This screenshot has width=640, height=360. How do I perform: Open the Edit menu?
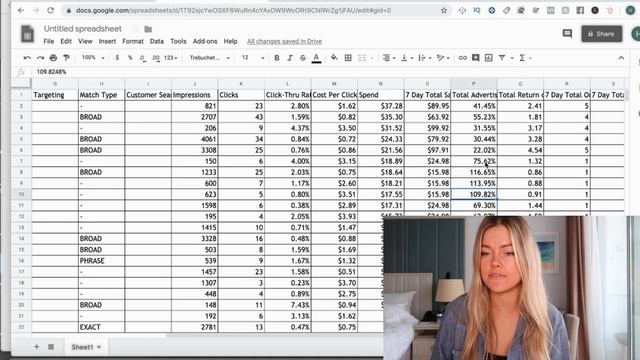pos(66,41)
